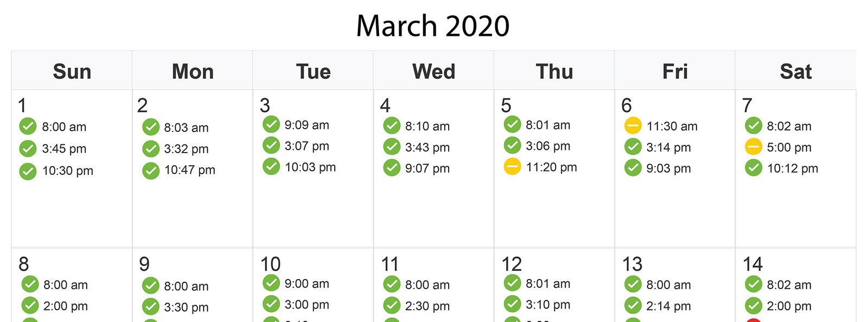This screenshot has width=868, height=322.
Task: Click the green check beside 8:03 am
Action: tap(150, 127)
